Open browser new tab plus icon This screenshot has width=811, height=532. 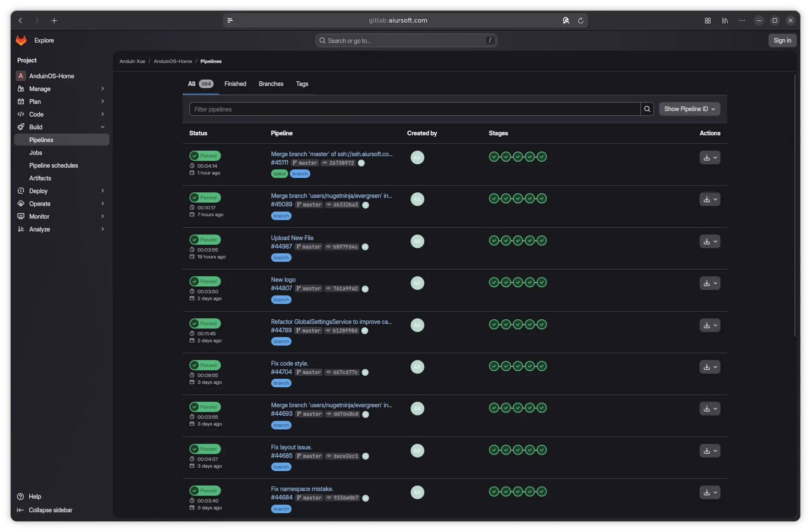click(x=54, y=20)
